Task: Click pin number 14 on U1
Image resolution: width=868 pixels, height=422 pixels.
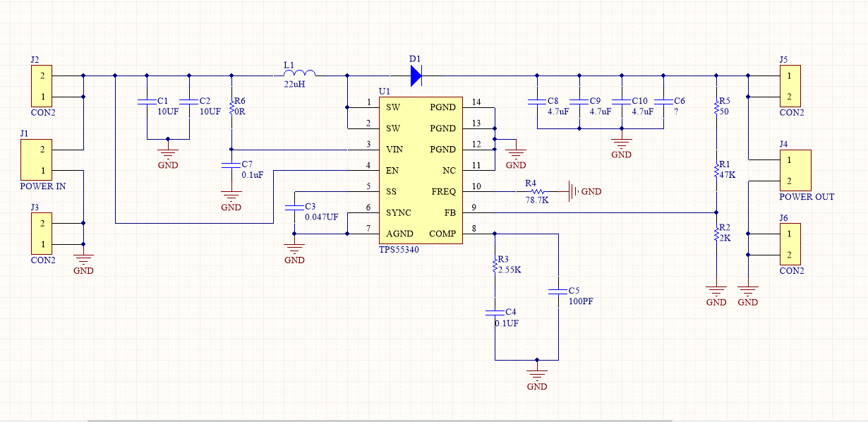Action: pyautogui.click(x=476, y=102)
